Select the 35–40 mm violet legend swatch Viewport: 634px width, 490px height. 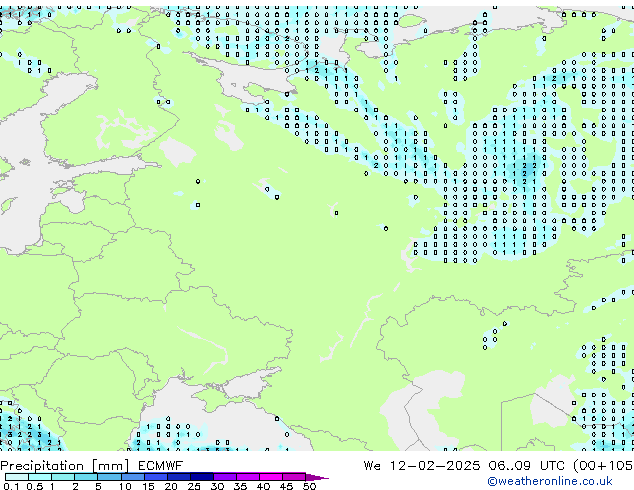[x=248, y=477]
